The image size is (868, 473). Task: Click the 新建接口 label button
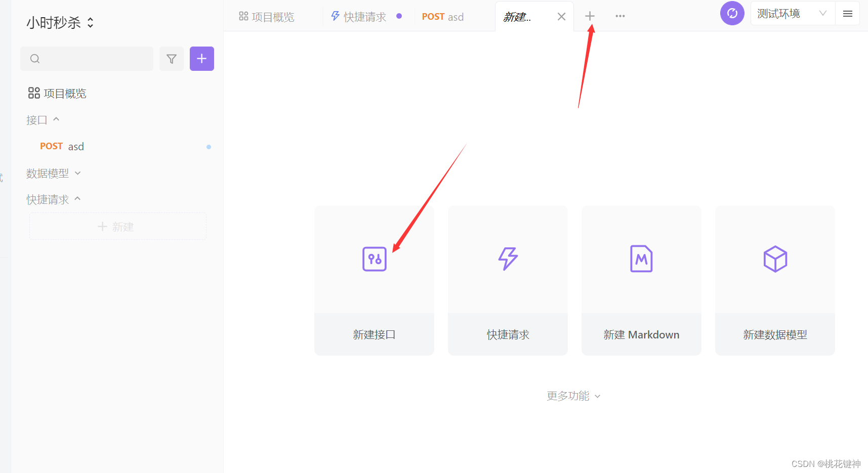(x=374, y=334)
